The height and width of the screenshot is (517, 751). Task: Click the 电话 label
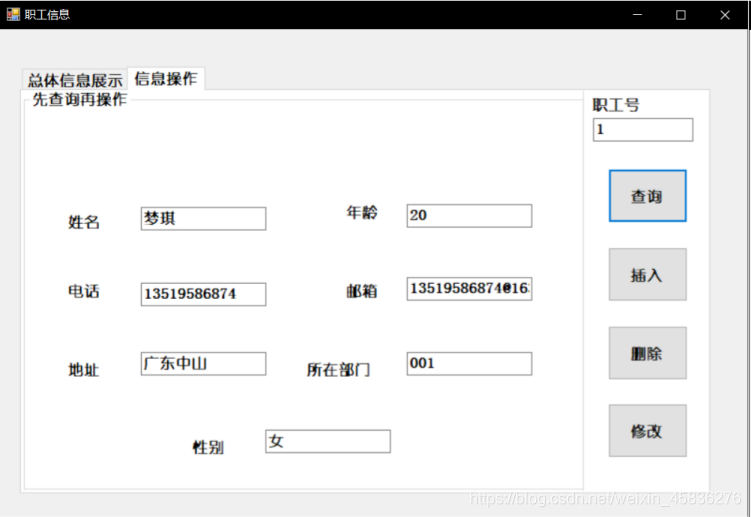[84, 291]
